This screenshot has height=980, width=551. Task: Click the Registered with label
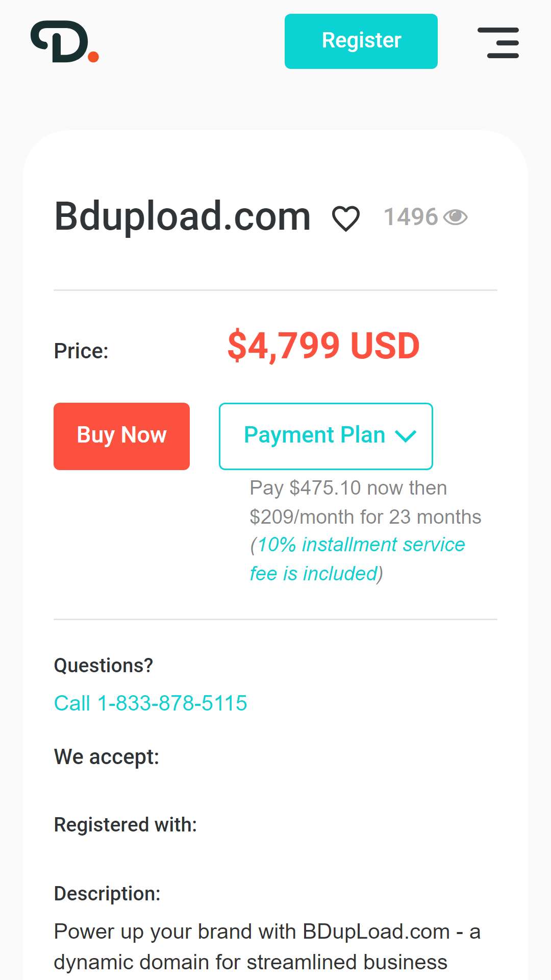[x=126, y=825]
